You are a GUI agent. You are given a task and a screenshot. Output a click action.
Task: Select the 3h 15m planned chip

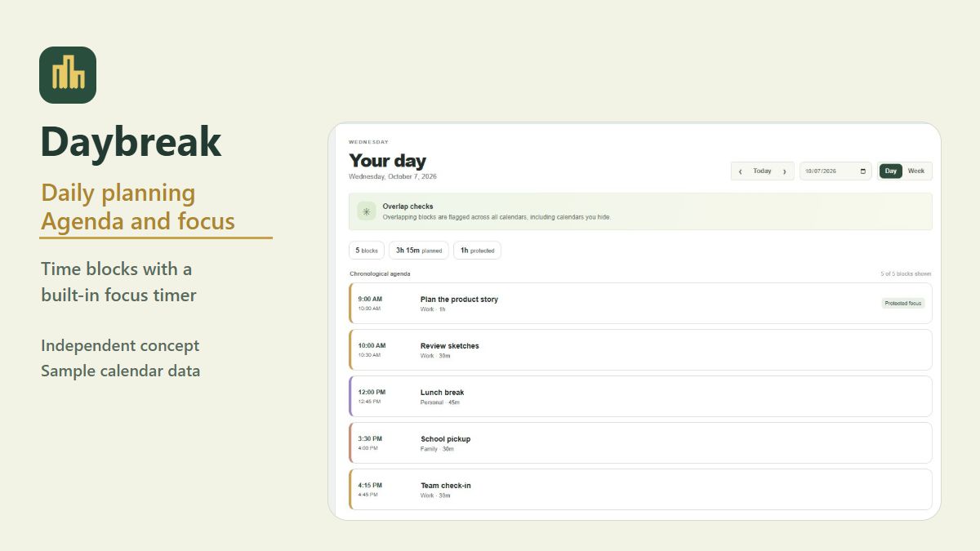click(419, 251)
